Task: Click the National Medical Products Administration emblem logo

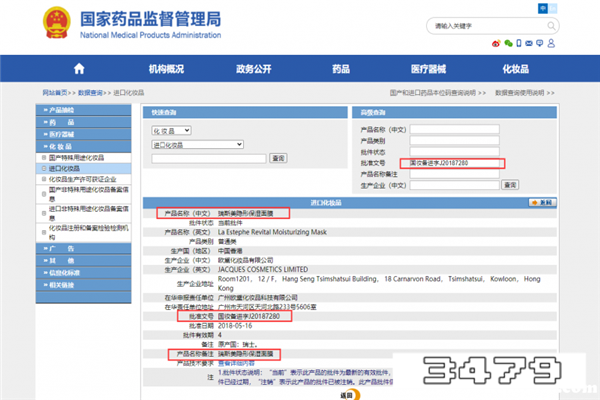Action: [24, 22]
